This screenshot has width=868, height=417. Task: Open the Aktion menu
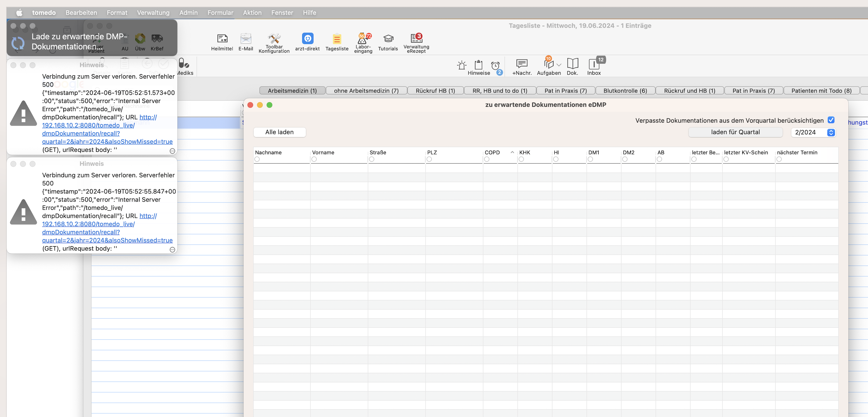(x=252, y=13)
